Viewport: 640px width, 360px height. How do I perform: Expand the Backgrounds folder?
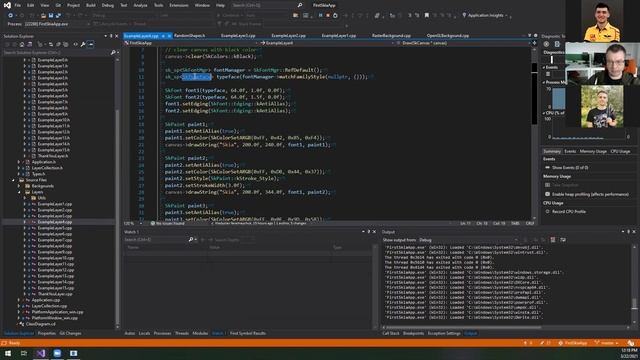click(19, 186)
